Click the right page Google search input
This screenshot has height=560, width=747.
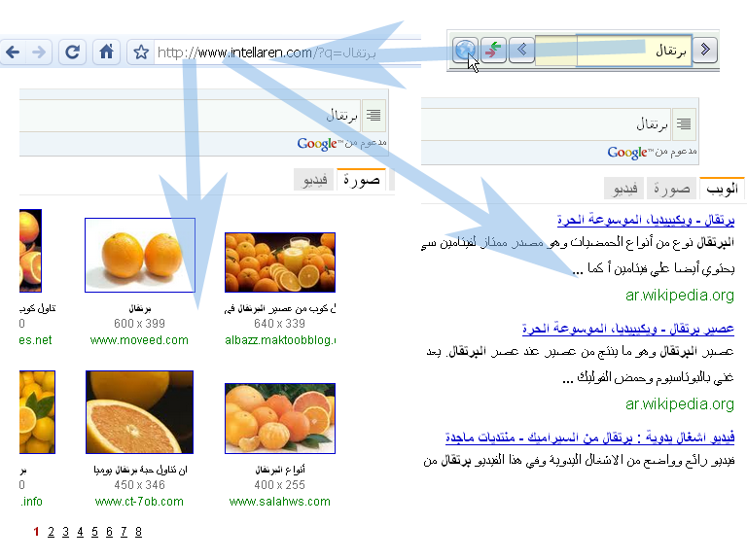coord(547,124)
